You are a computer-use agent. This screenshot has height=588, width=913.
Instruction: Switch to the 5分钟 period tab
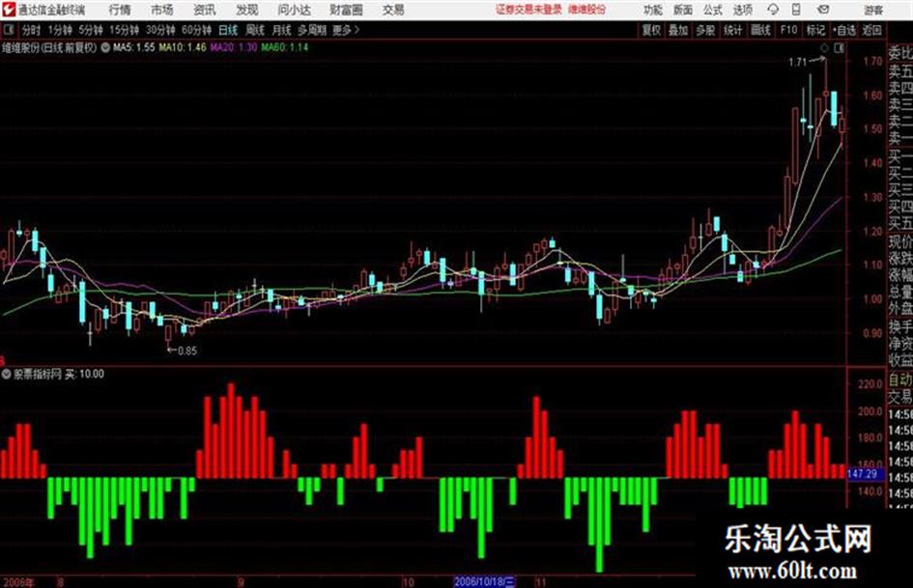90,30
